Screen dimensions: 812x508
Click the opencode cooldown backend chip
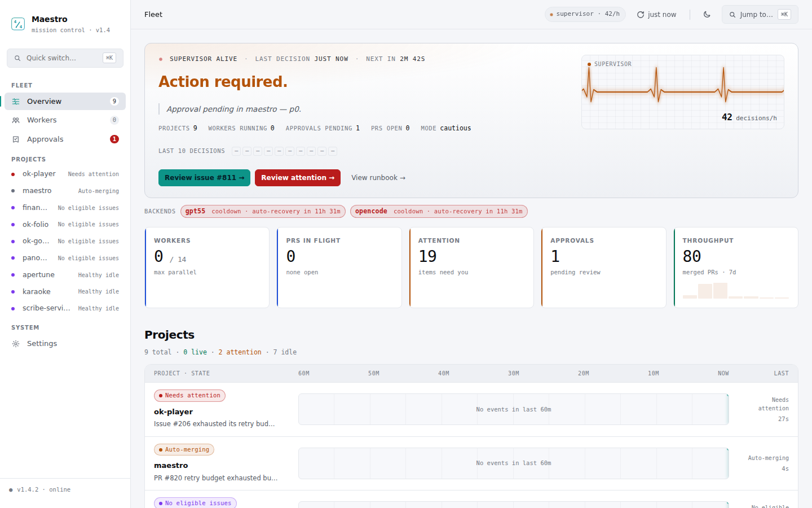point(439,211)
